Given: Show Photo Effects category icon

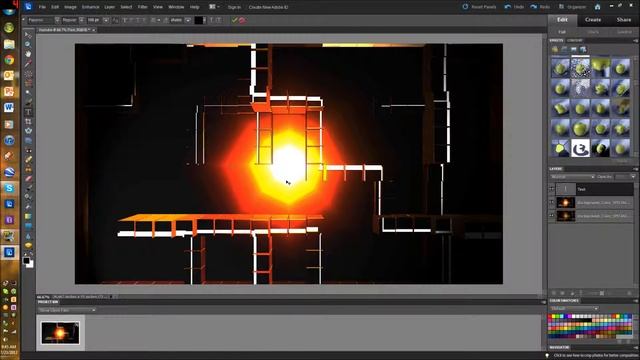Looking at the screenshot, I should 573,49.
